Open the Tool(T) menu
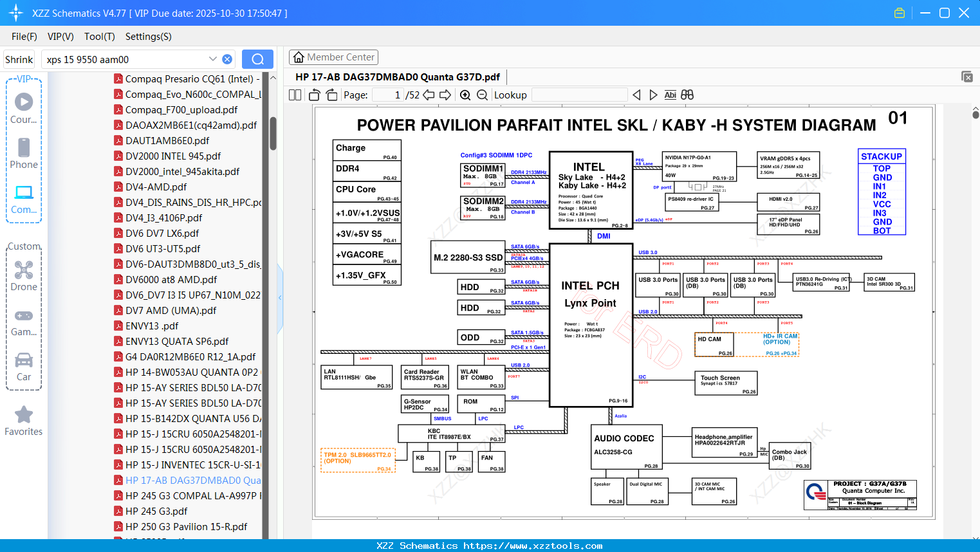The width and height of the screenshot is (980, 552). tap(100, 37)
